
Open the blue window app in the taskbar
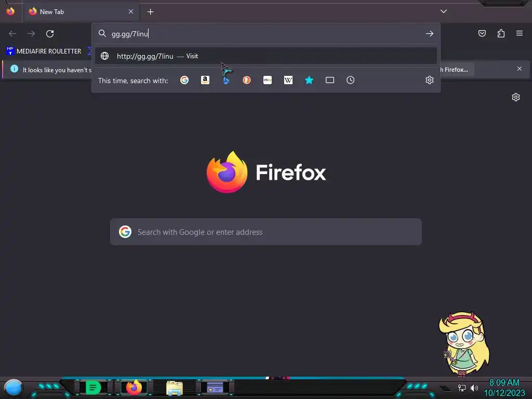tap(215, 388)
